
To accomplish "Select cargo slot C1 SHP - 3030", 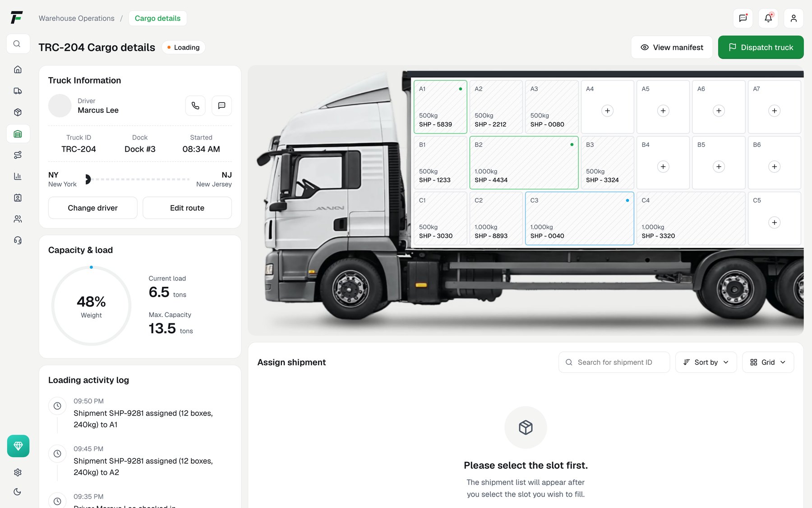I will click(x=440, y=219).
